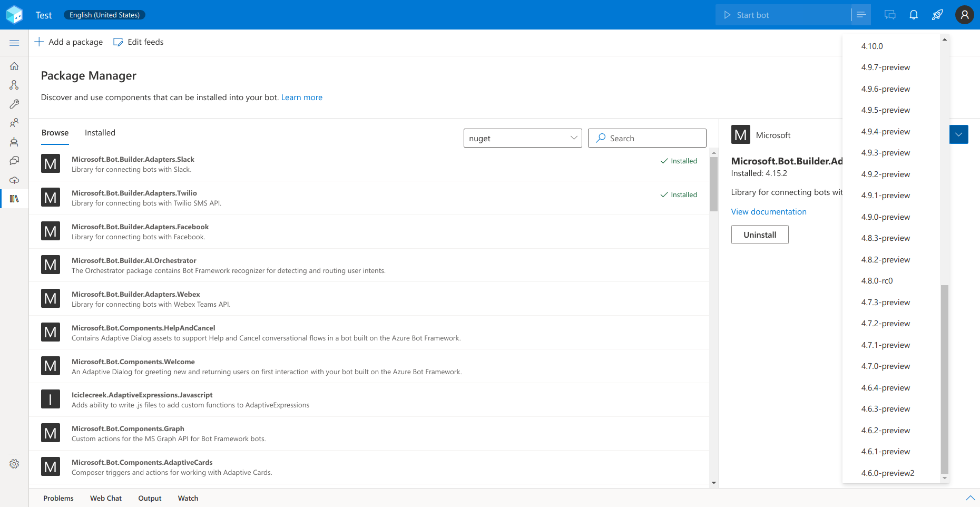Screen dimensions: 980x507
Task: Click the Uninstall button
Action: pos(760,235)
